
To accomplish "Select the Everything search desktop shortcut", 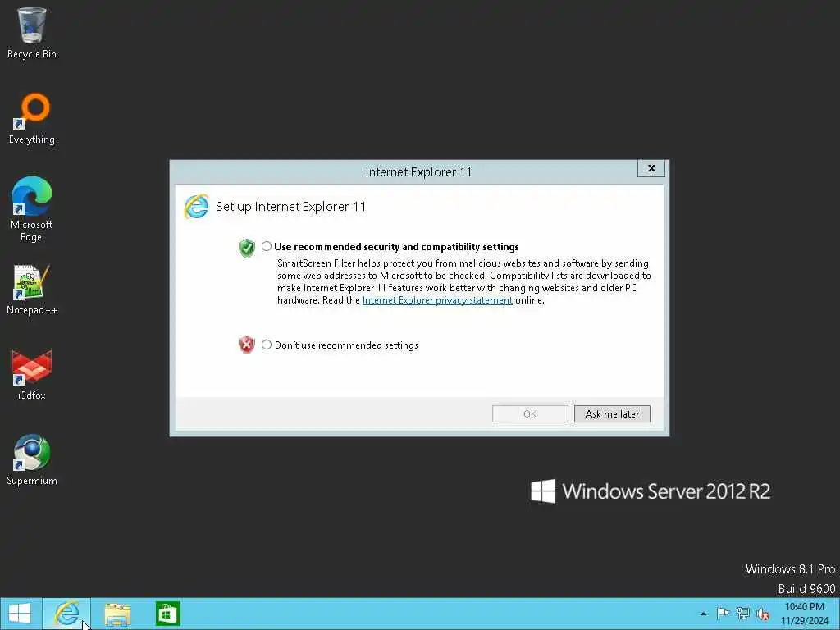I will (32, 119).
